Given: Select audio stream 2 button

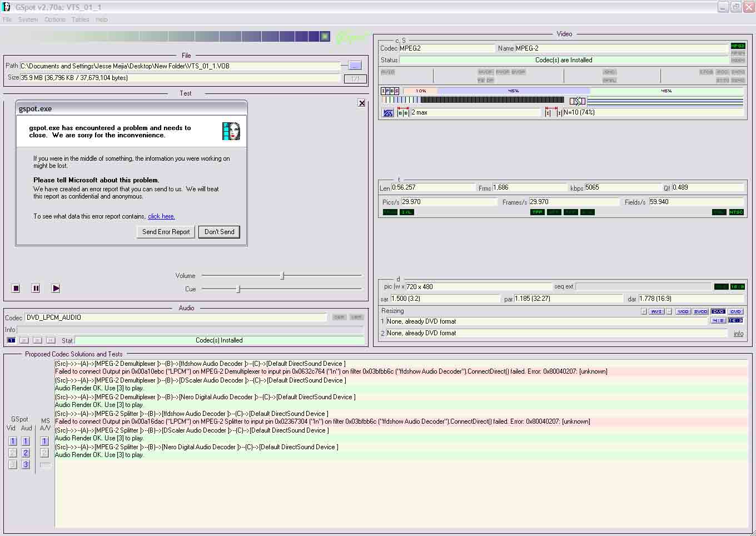Looking at the screenshot, I should (24, 340).
